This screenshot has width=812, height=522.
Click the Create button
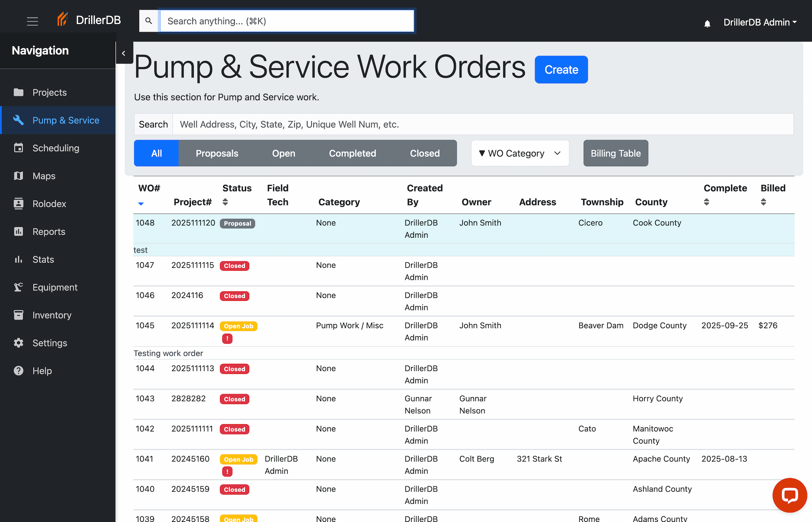tap(561, 69)
